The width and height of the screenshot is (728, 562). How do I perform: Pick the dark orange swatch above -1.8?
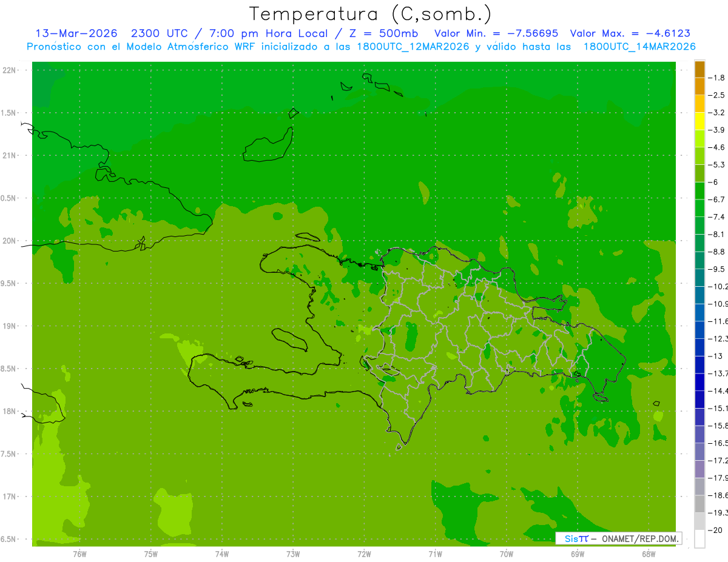[700, 69]
